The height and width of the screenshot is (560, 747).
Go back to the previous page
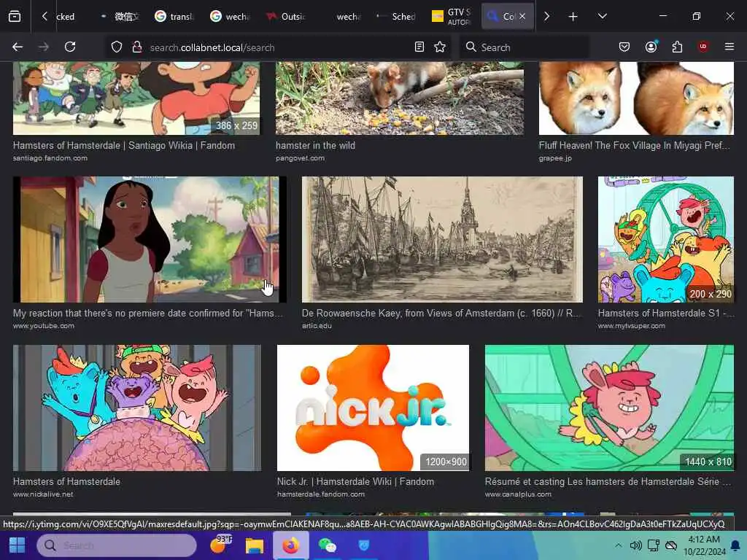click(18, 47)
